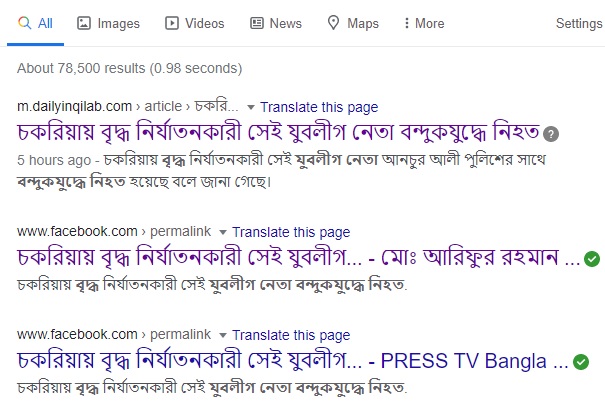
Task: Click Translate this page on the last facebook result
Action: pos(291,335)
